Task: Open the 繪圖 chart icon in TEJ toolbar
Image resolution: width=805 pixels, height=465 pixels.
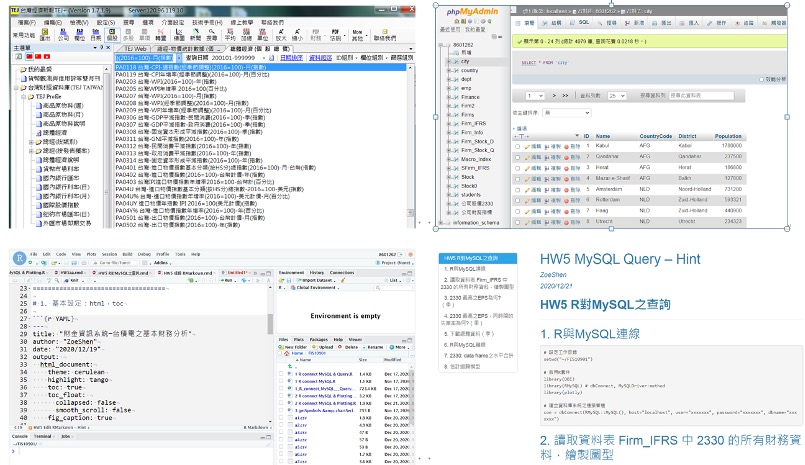Action: (179, 35)
